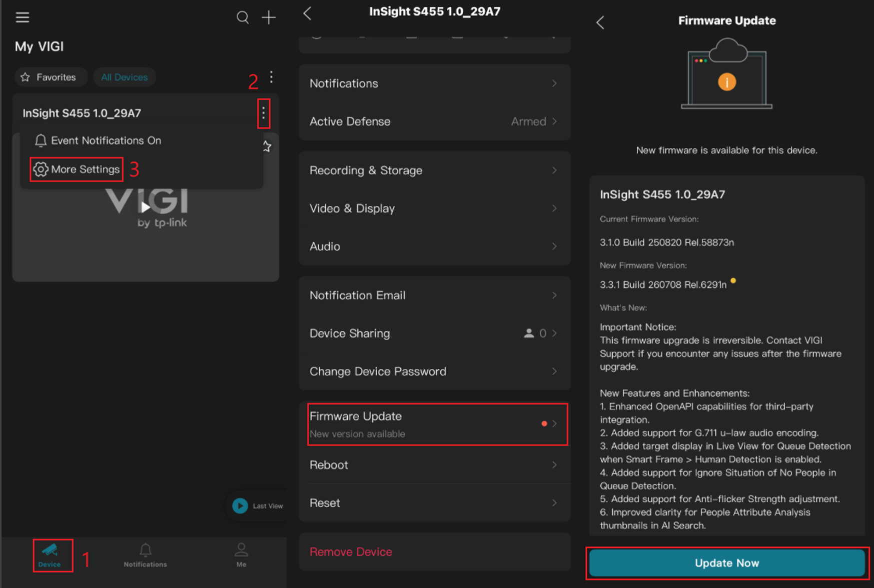
Task: Open Notification Email settings
Action: tap(435, 295)
